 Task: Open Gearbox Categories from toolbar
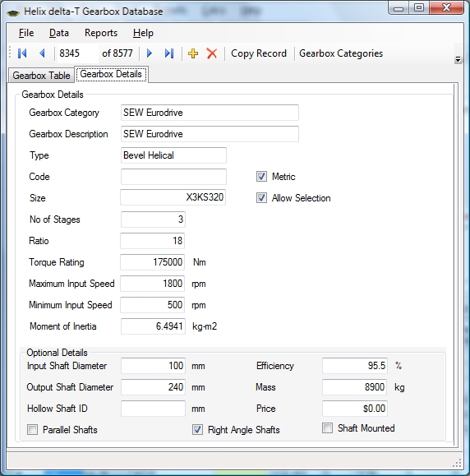click(341, 53)
